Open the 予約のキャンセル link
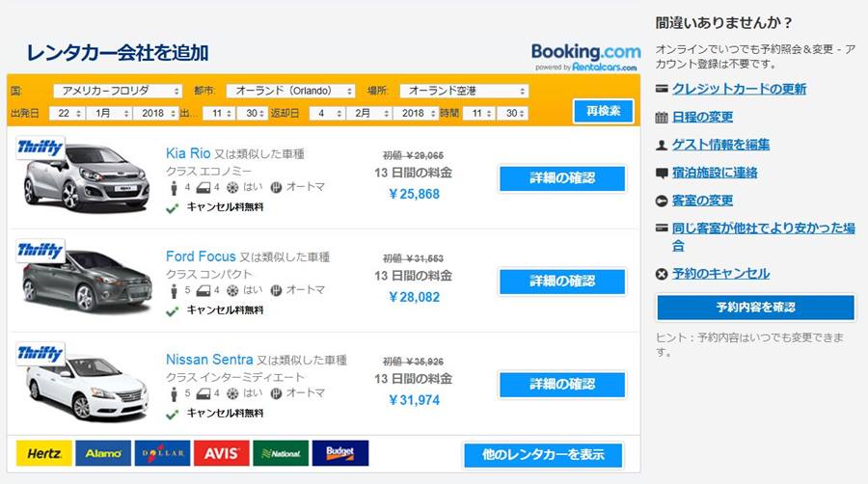Viewport: 868px width, 484px height. 720,273
